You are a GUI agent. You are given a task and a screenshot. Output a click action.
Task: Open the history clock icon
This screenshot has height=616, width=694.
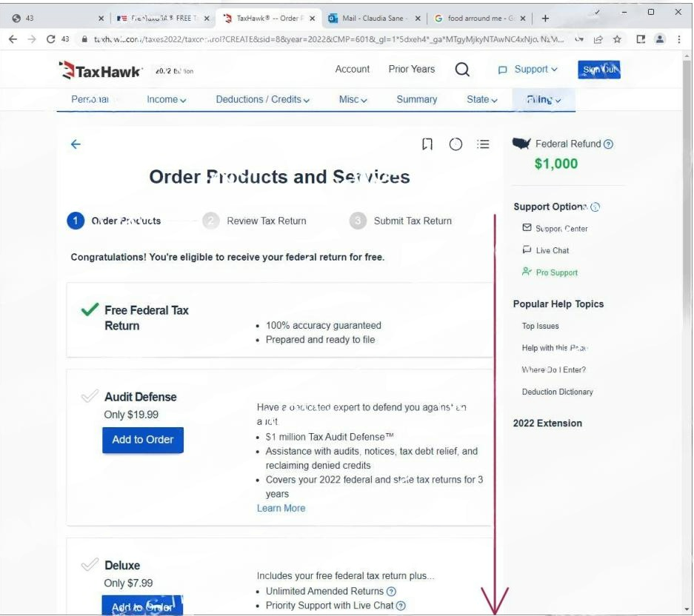point(456,144)
